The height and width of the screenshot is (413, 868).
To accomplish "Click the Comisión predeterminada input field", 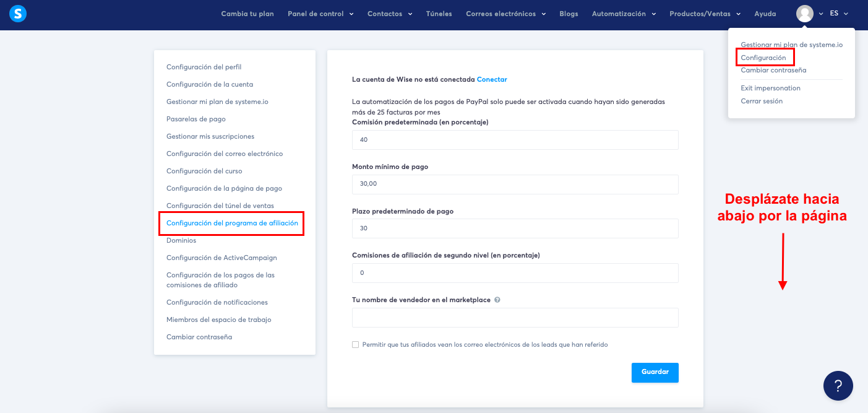I will (x=515, y=140).
